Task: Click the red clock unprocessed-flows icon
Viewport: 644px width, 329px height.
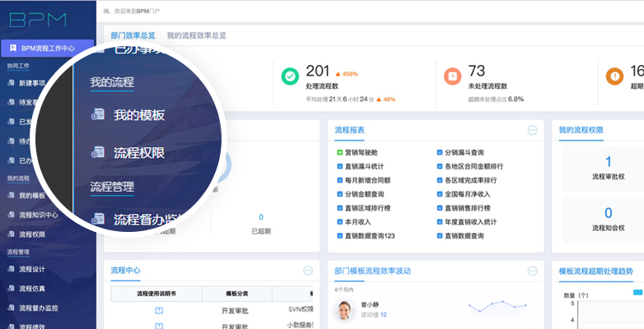Action: [x=451, y=76]
